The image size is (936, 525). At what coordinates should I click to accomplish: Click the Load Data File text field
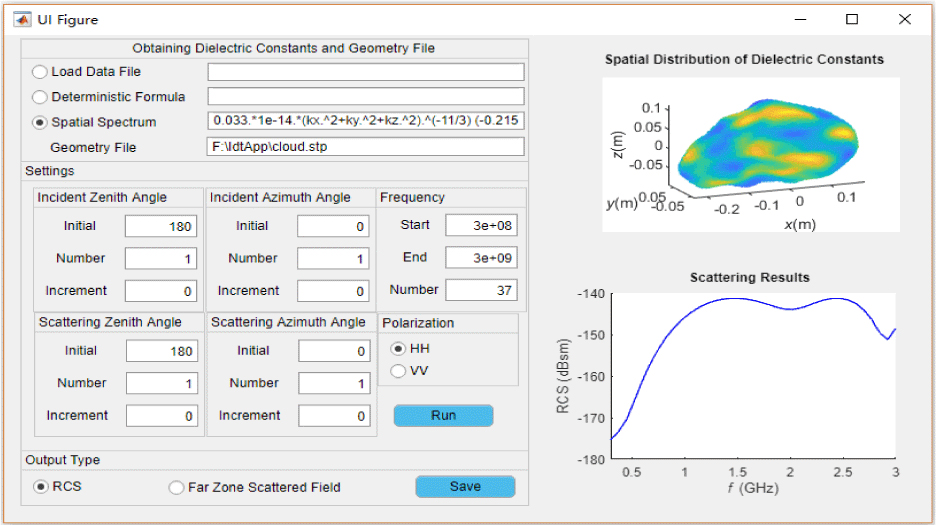coord(365,72)
